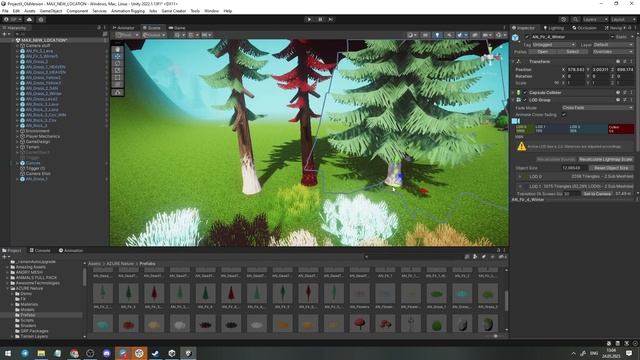Viewport: 640px width, 360px height.
Task: Open the GameObject menu
Action: pos(51,11)
